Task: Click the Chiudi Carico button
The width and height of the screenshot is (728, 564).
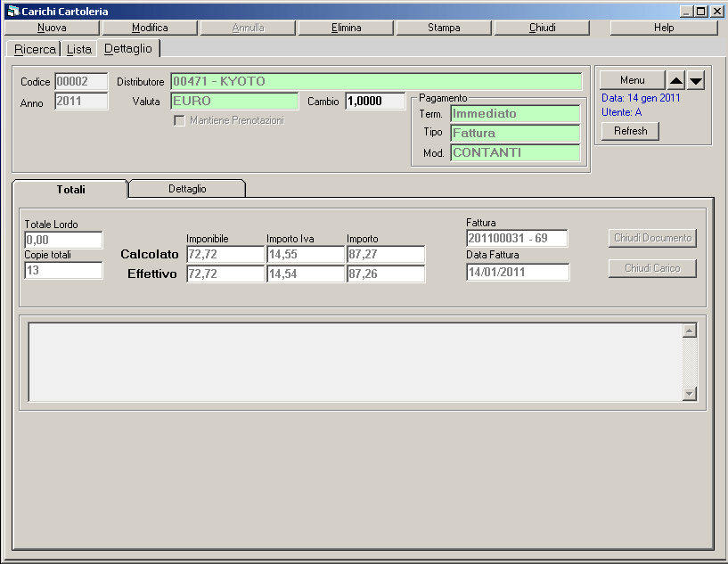Action: coord(653,268)
